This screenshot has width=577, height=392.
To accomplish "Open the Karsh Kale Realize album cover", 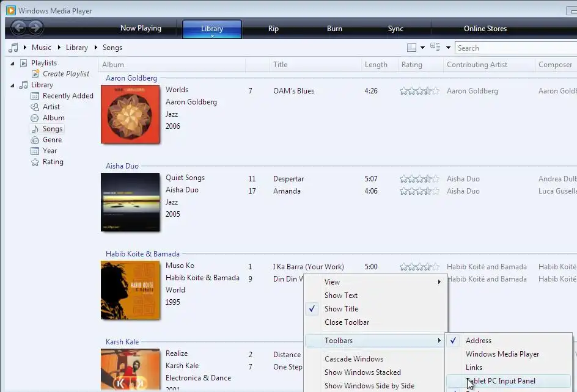I will [130, 369].
